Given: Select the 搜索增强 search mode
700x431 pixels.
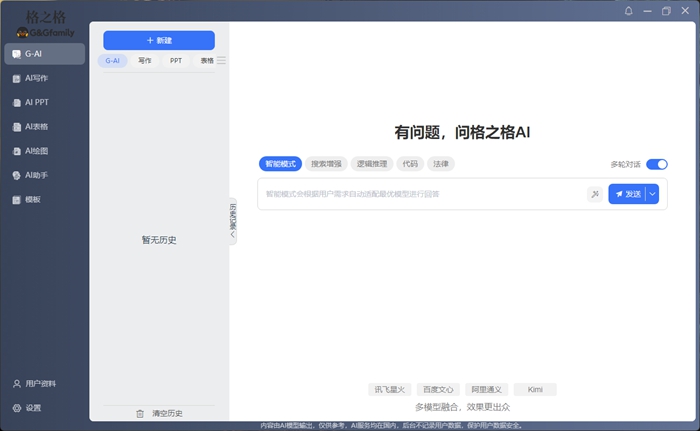Looking at the screenshot, I should pyautogui.click(x=325, y=164).
